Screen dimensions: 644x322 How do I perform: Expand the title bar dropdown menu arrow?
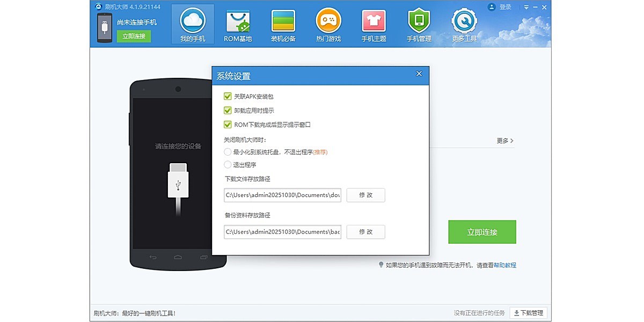(526, 7)
